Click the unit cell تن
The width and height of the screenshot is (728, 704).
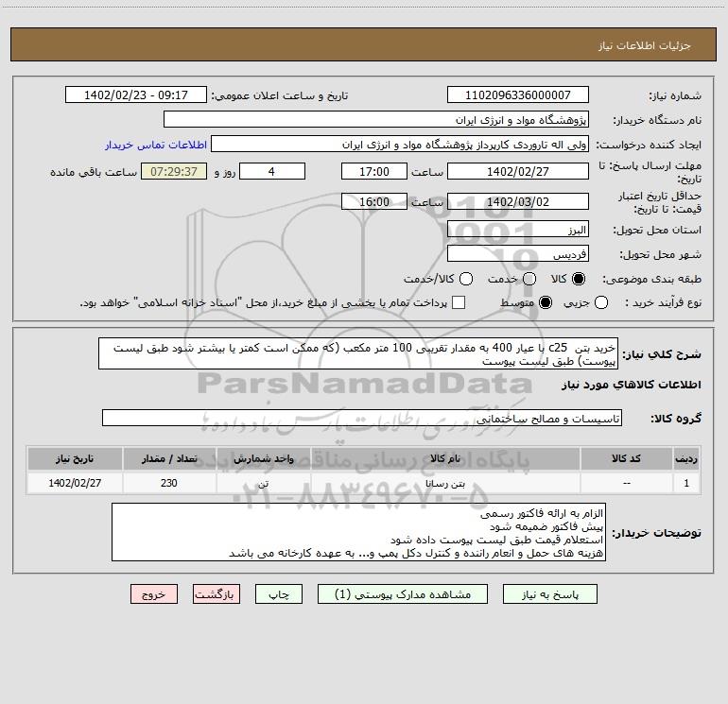click(x=263, y=483)
